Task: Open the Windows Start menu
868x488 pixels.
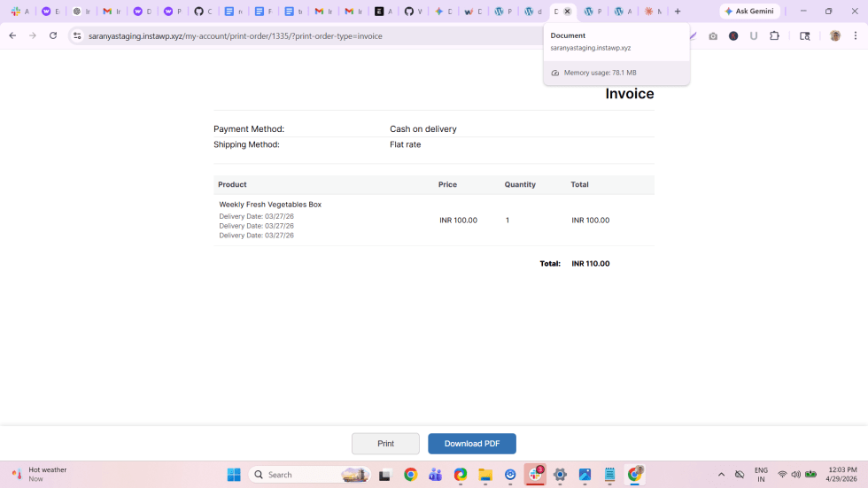Action: coord(234,475)
